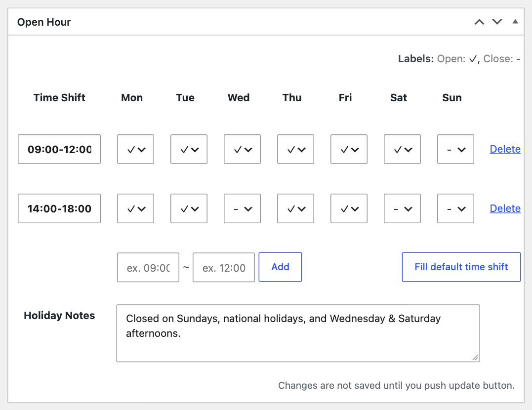This screenshot has width=532, height=410.
Task: Click the Thu column header
Action: [292, 98]
